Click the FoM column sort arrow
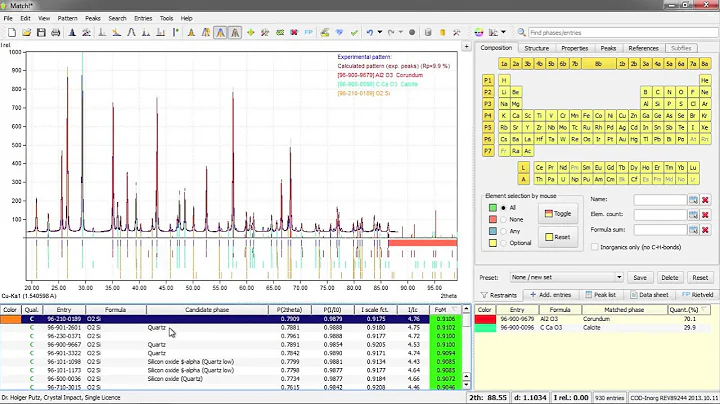Screen dimensions: 720x404 (x=454, y=309)
